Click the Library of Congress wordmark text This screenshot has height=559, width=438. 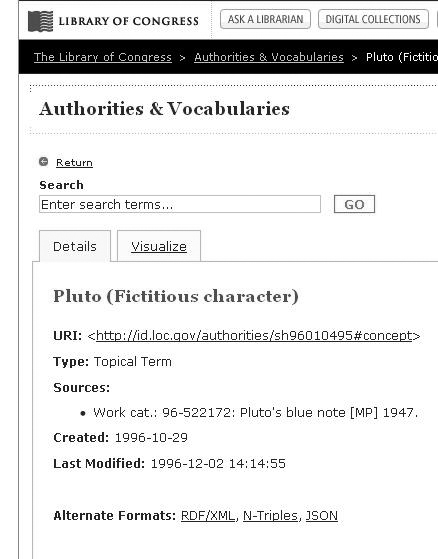[129, 21]
